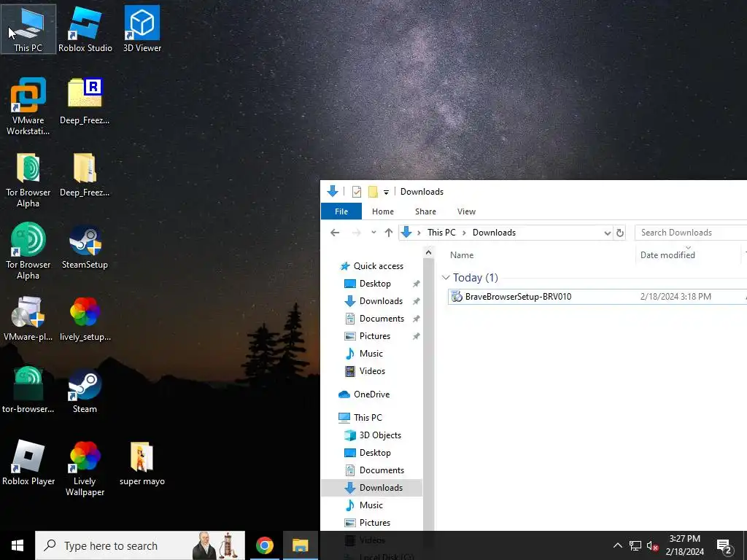747x560 pixels.
Task: Click the taskbar search box
Action: pyautogui.click(x=140, y=545)
